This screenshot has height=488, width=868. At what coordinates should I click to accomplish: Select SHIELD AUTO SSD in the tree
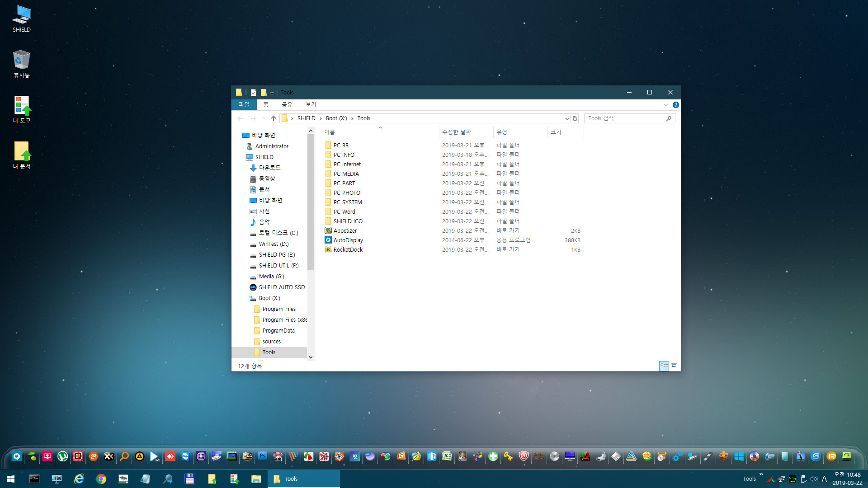[282, 287]
